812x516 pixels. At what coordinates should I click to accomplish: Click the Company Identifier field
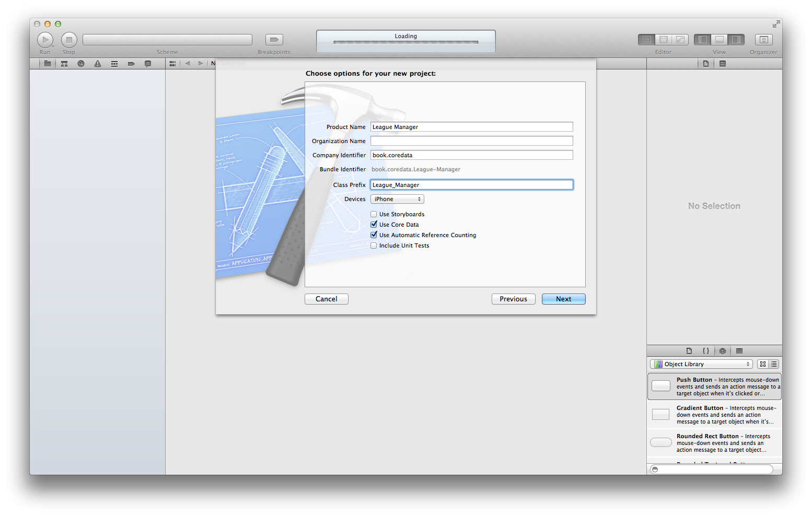[472, 155]
